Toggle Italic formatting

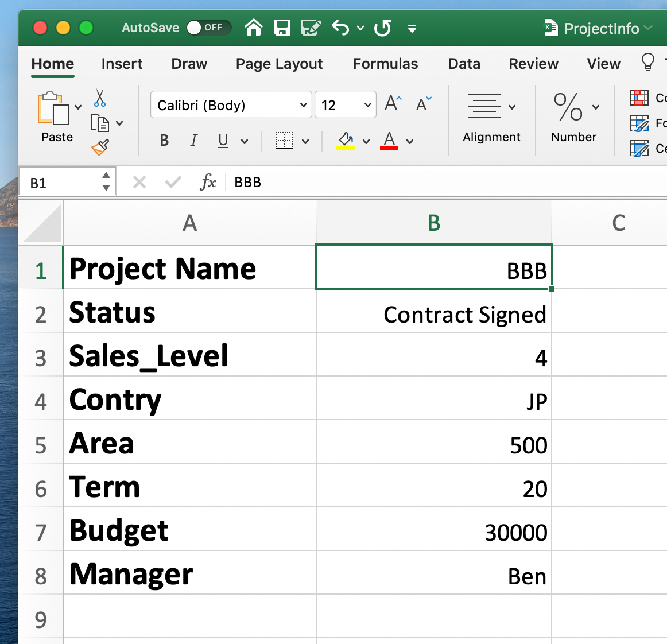[x=194, y=141]
